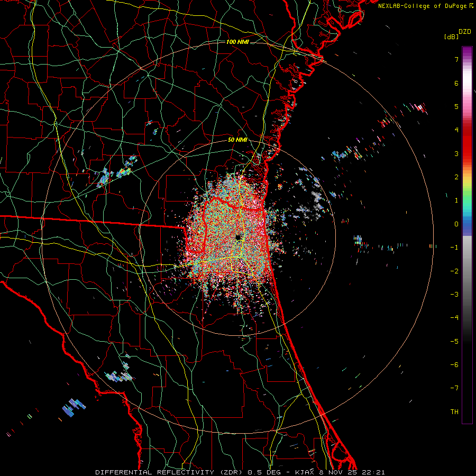Viewport: 476px width, 476px height.
Task: Click the 5 value on color scale
Action: point(456,106)
